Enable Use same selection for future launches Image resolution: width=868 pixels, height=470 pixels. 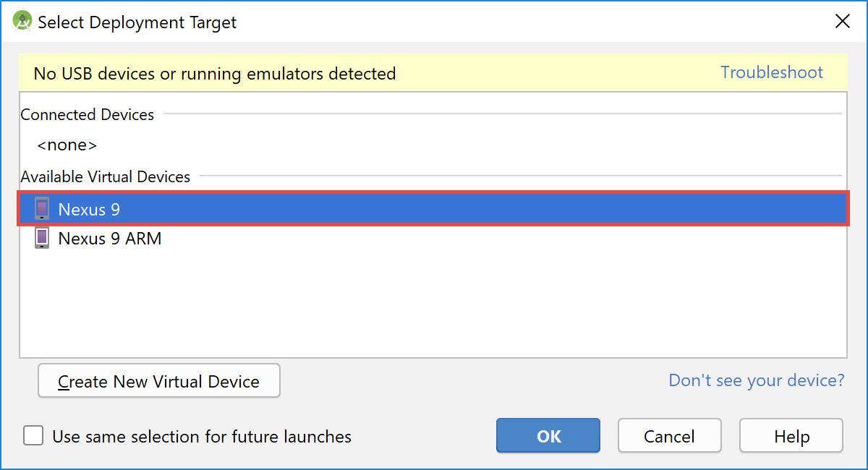coord(33,436)
